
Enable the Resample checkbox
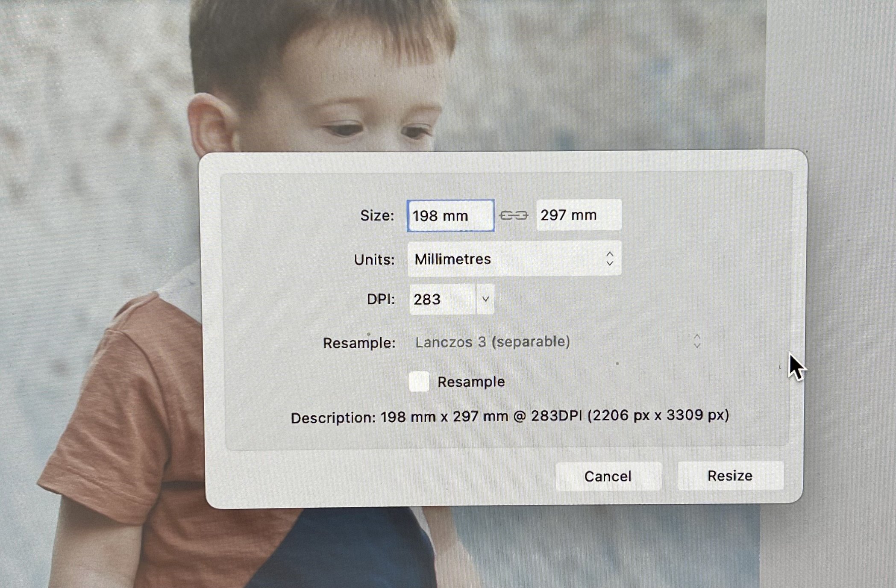click(419, 381)
